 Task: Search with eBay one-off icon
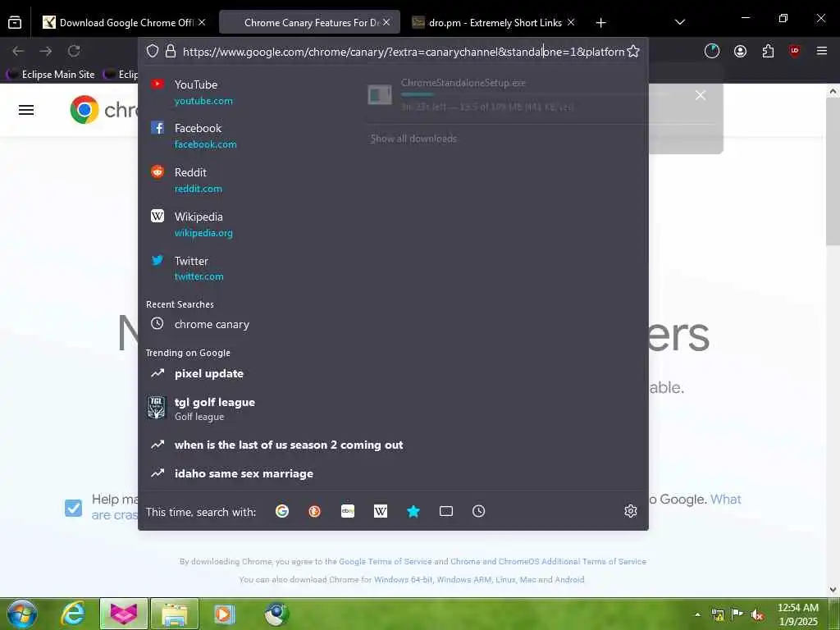coord(348,511)
